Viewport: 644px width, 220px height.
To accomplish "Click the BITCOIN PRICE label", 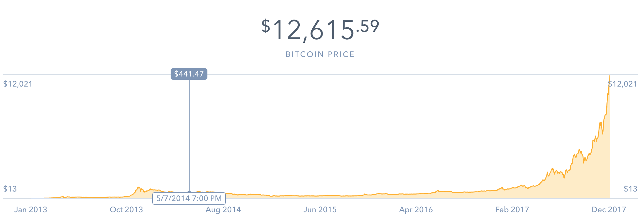I will pyautogui.click(x=320, y=54).
